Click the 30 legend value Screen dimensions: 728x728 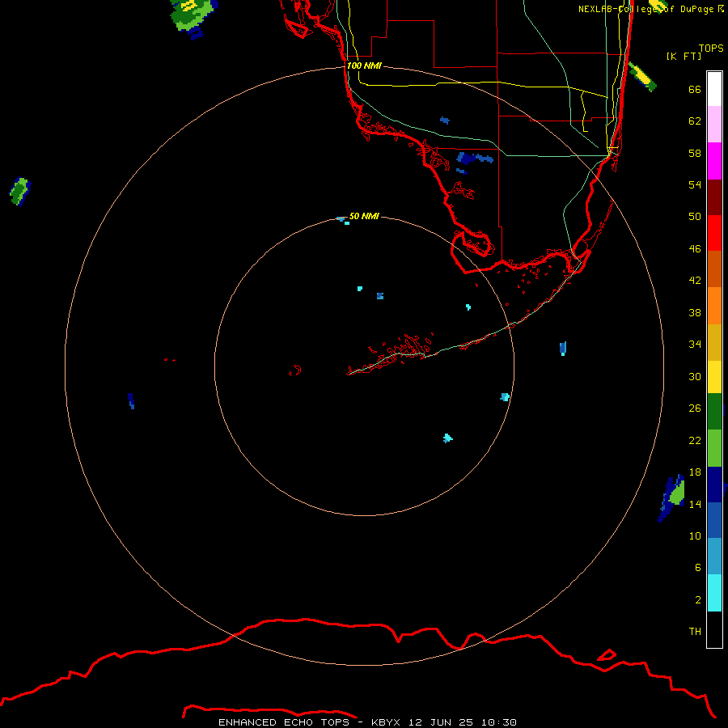(695, 376)
